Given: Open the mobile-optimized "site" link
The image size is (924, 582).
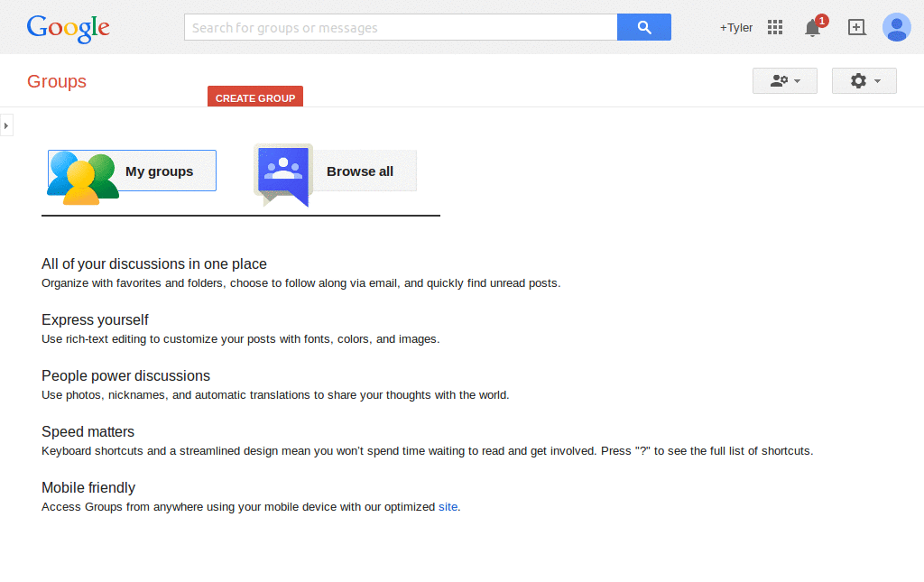Looking at the screenshot, I should 448,506.
